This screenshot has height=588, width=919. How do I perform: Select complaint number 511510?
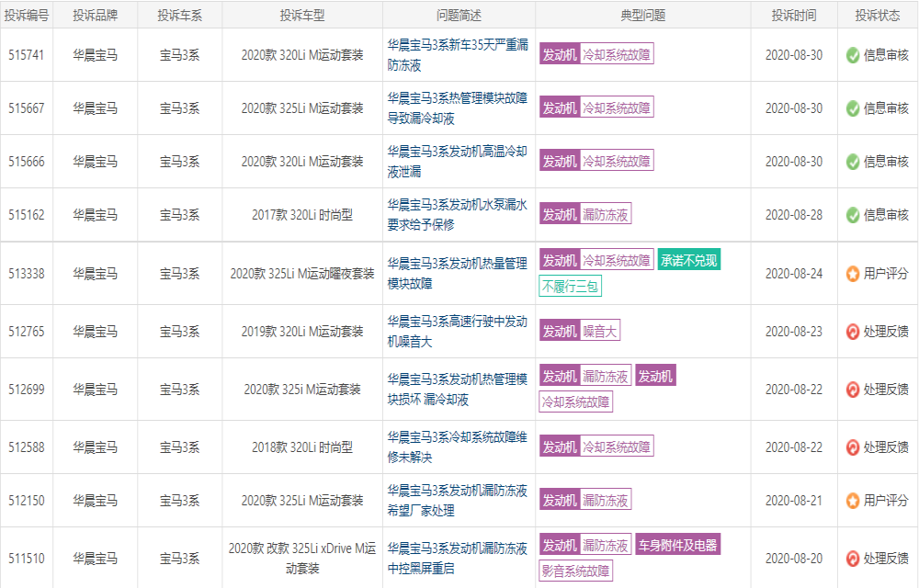point(27,559)
